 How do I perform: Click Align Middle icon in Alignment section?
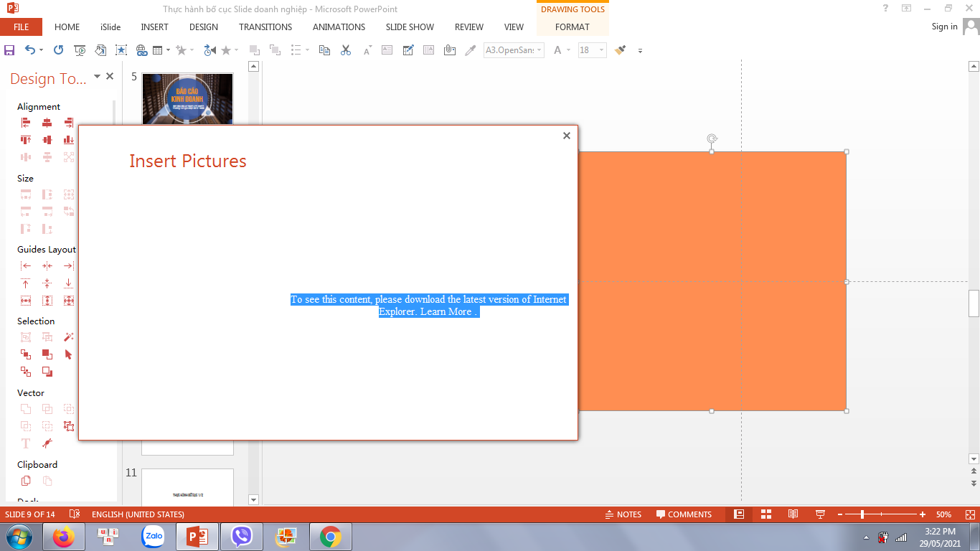[47, 140]
